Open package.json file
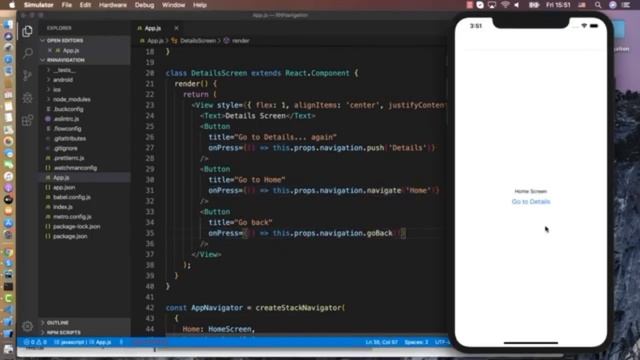Viewport: 640px width, 360px height. (70, 236)
